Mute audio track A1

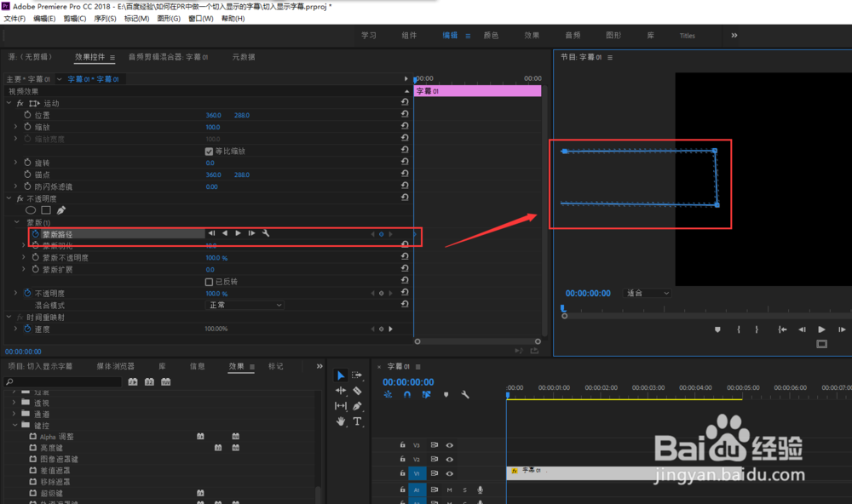(449, 490)
